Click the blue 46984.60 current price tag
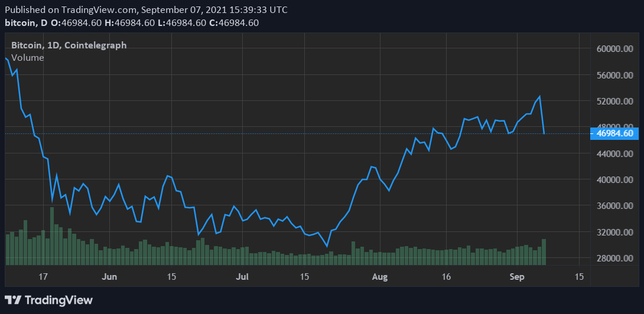 615,133
